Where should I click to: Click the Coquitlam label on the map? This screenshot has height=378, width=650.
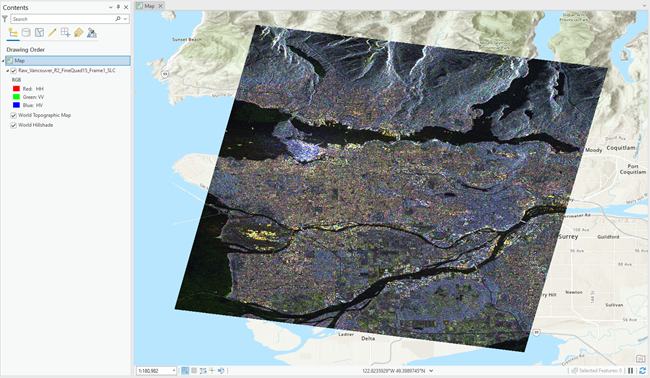click(x=621, y=148)
